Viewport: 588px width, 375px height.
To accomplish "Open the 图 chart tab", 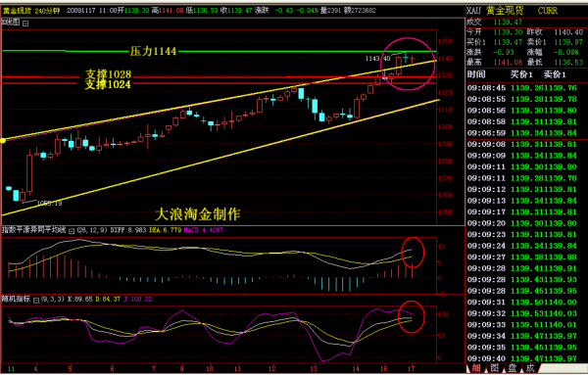I will pos(494,368).
